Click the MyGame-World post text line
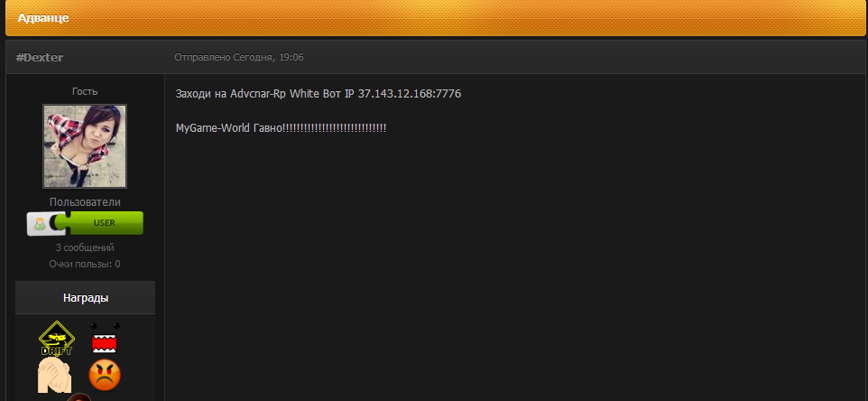The width and height of the screenshot is (868, 401). [x=281, y=128]
